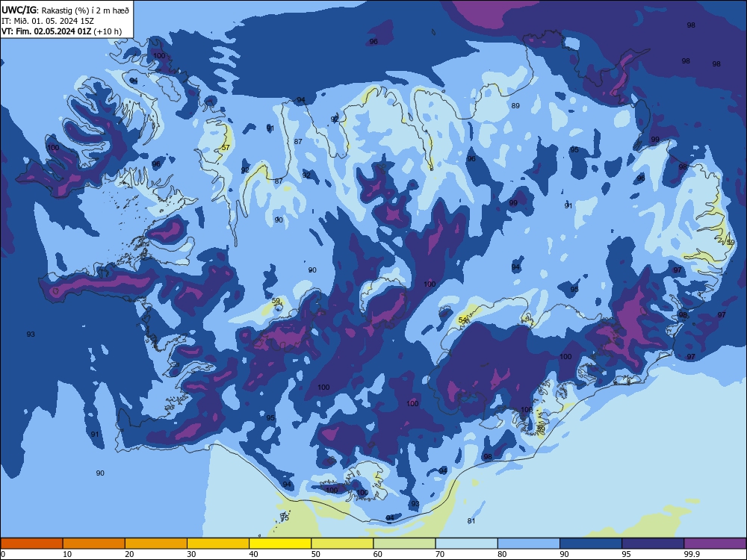Image resolution: width=747 pixels, height=560 pixels.
Task: Click the orange 10–20 legend swatch
Action: click(x=94, y=544)
